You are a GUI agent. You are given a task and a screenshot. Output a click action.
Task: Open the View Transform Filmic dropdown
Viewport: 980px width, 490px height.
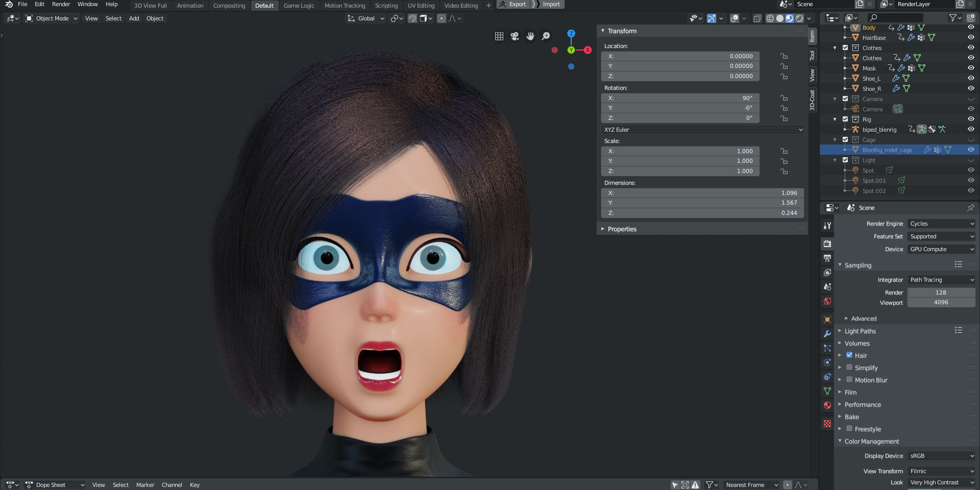pos(942,471)
